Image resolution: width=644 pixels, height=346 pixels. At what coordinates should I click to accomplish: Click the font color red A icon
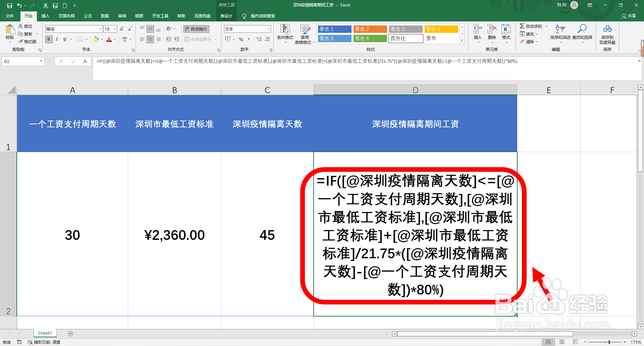coord(109,39)
